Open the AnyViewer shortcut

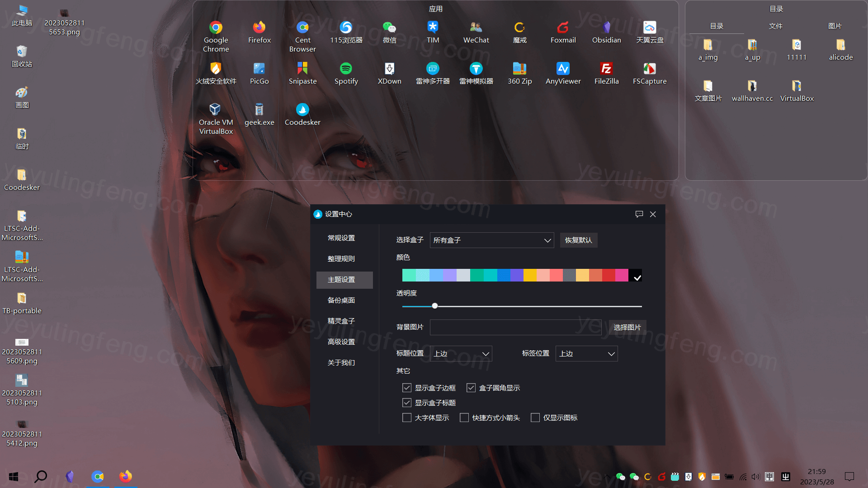pos(563,69)
